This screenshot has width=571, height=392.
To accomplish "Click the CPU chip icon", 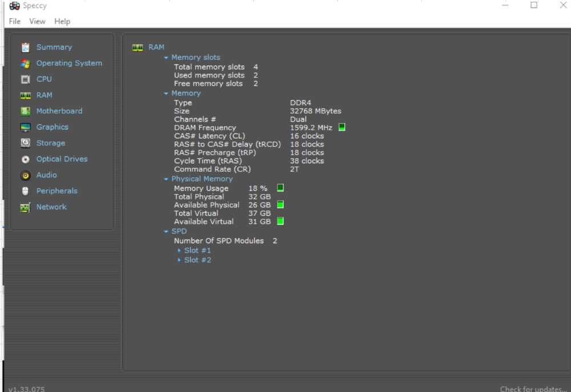I will coord(25,79).
